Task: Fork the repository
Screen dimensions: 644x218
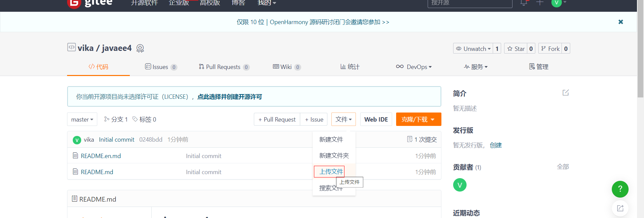Action: coord(550,49)
